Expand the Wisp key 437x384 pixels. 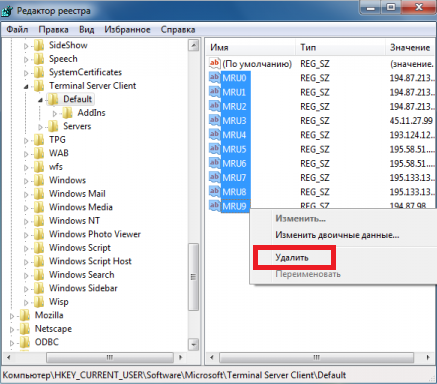coord(26,303)
